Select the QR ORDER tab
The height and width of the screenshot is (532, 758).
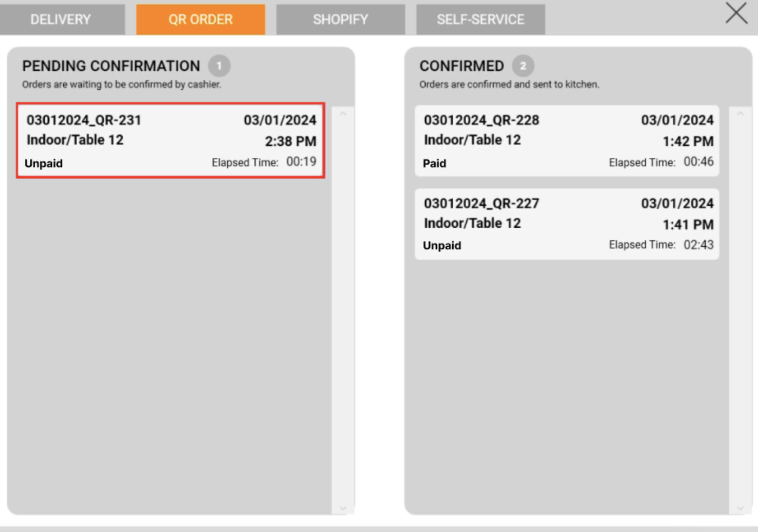tap(200, 19)
